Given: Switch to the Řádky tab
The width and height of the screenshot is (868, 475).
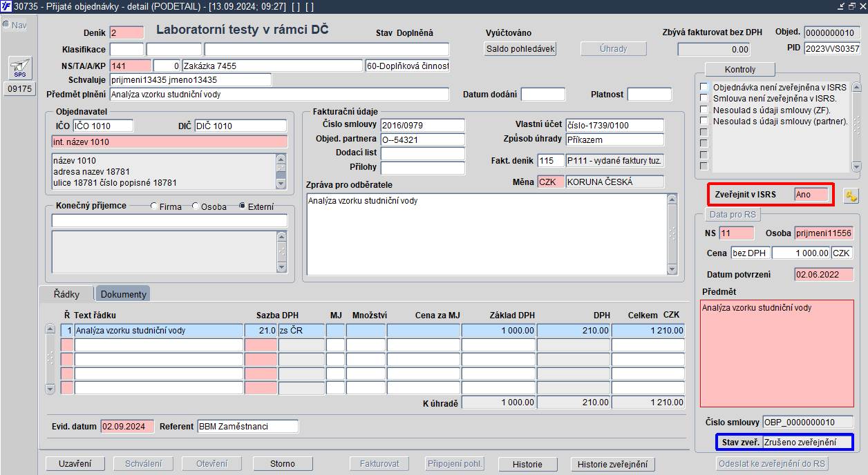Looking at the screenshot, I should (66, 294).
